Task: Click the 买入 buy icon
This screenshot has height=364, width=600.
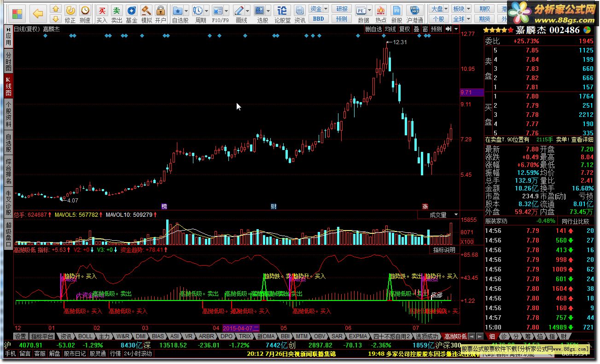Action: 102,14
